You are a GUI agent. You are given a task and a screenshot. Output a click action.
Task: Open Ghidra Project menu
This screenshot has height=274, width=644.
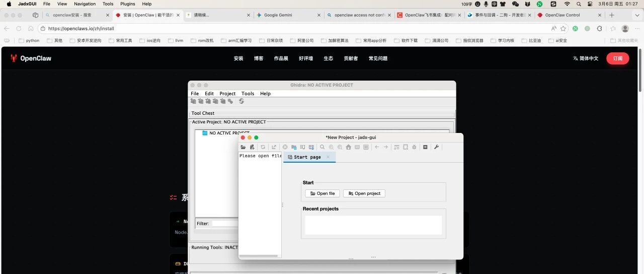227,94
